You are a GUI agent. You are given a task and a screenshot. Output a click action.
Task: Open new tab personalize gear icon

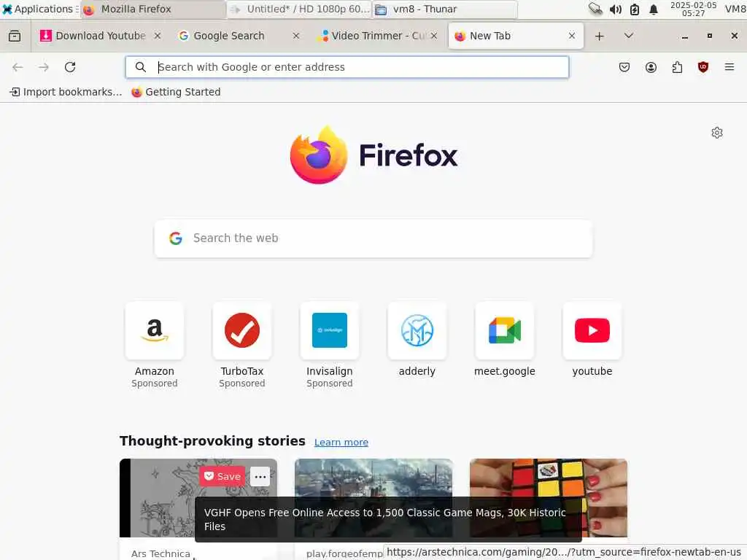[x=717, y=133]
